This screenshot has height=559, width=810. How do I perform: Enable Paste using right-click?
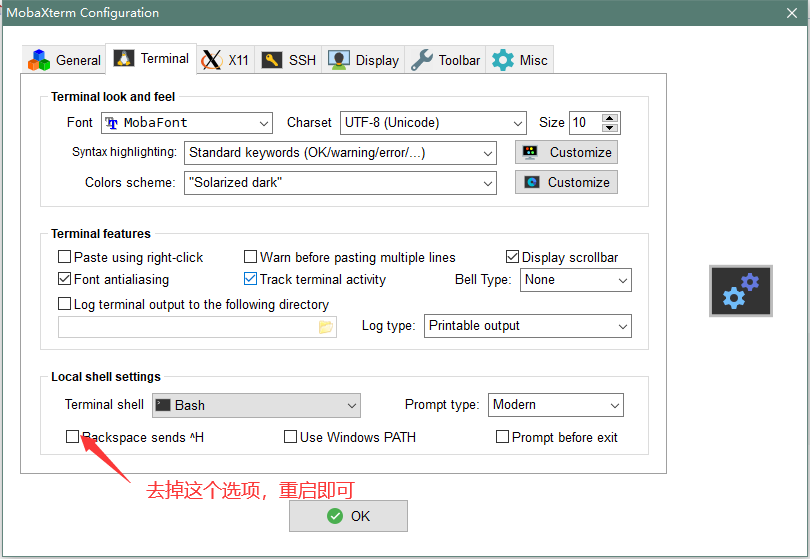tap(65, 257)
